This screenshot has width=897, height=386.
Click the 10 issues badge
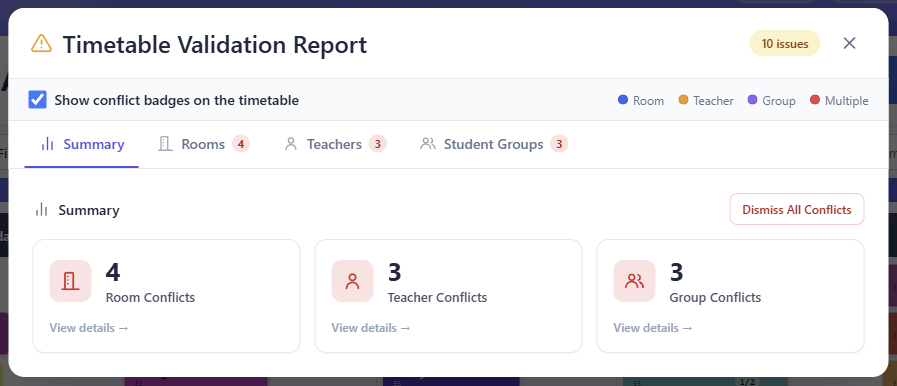pos(785,43)
